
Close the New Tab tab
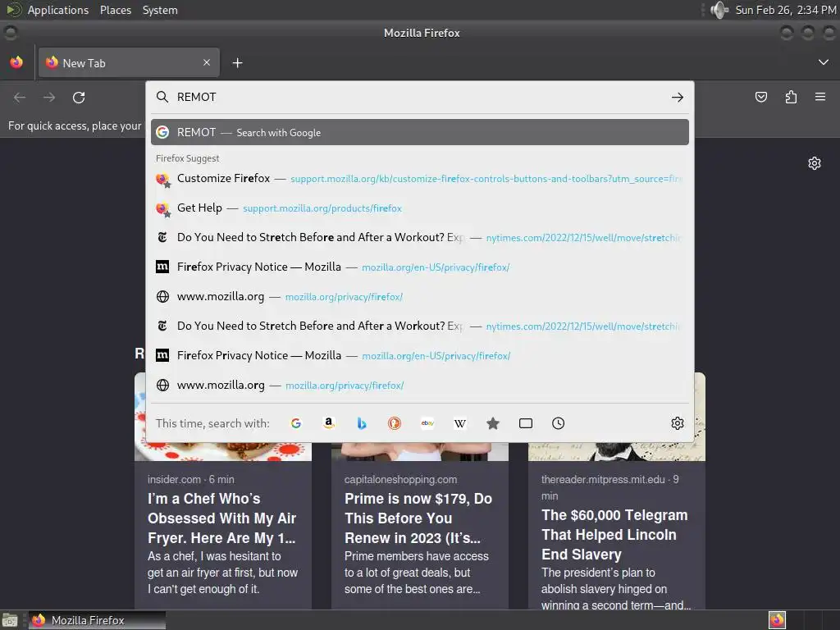click(207, 62)
